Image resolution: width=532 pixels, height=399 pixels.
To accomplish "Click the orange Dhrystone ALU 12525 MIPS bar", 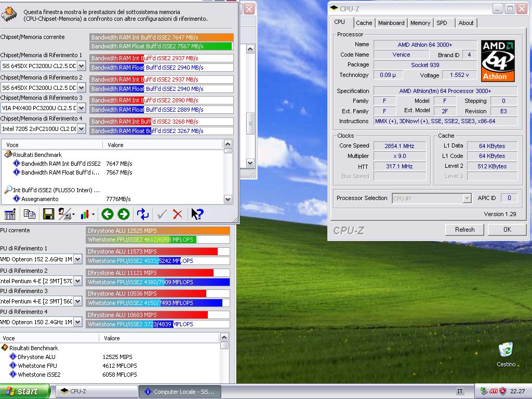I will click(158, 231).
